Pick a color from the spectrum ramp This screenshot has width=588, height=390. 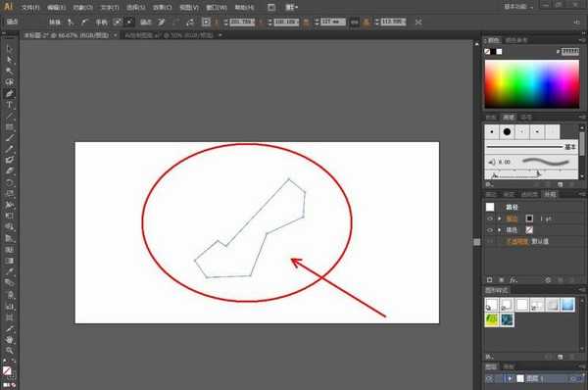tap(532, 84)
